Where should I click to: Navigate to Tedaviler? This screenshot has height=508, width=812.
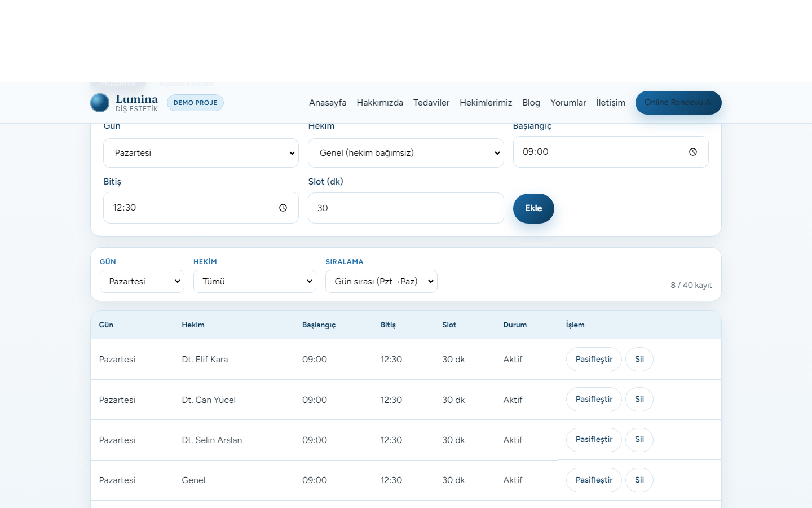point(431,103)
